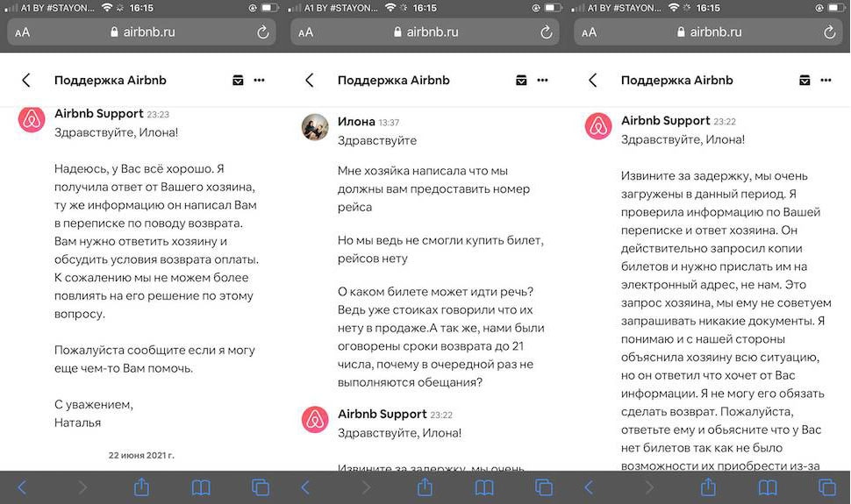Viewport: 851px width, 504px height.
Task: Tap the Safari share icon in the left screenshot
Action: [141, 486]
